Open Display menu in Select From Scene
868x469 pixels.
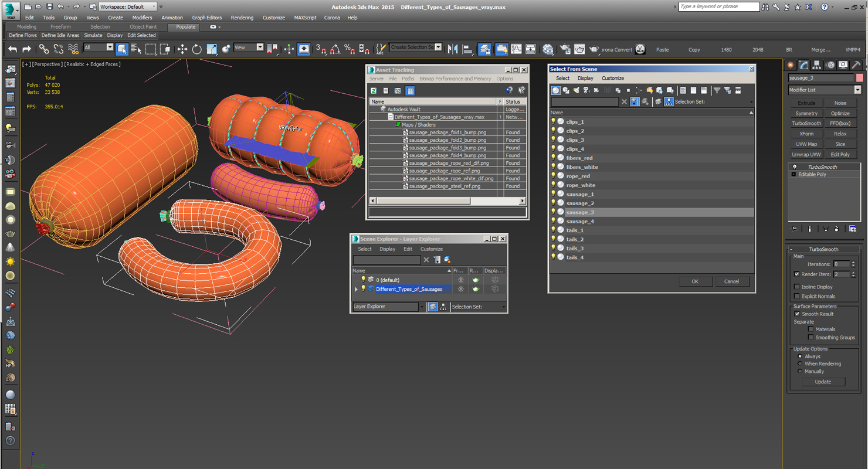point(585,78)
